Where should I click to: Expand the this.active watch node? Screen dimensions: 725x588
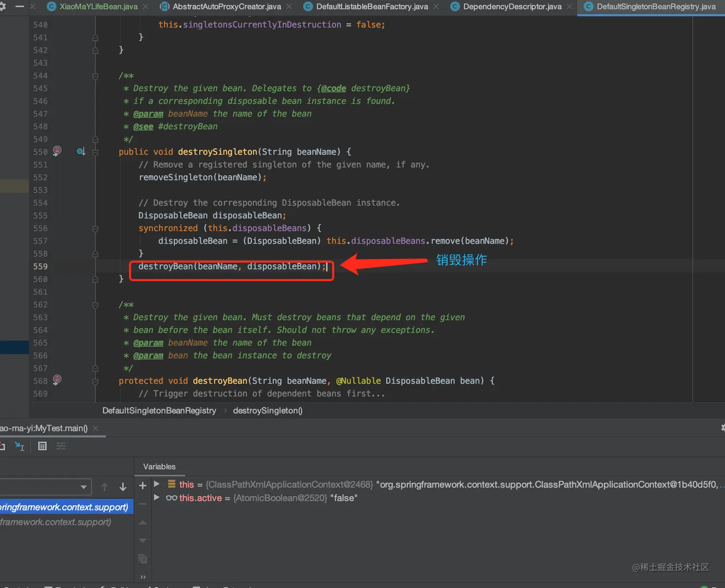click(156, 497)
